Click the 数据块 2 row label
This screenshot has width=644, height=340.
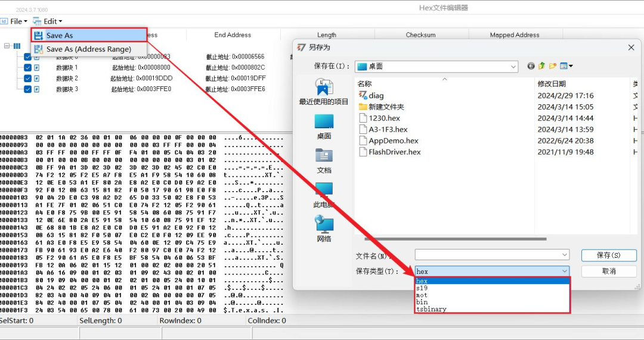pos(67,79)
